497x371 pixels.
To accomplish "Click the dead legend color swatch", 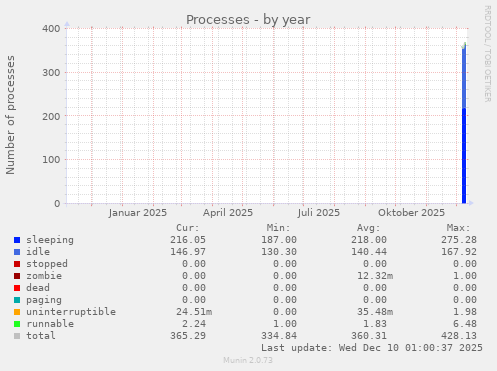I will coord(17,288).
